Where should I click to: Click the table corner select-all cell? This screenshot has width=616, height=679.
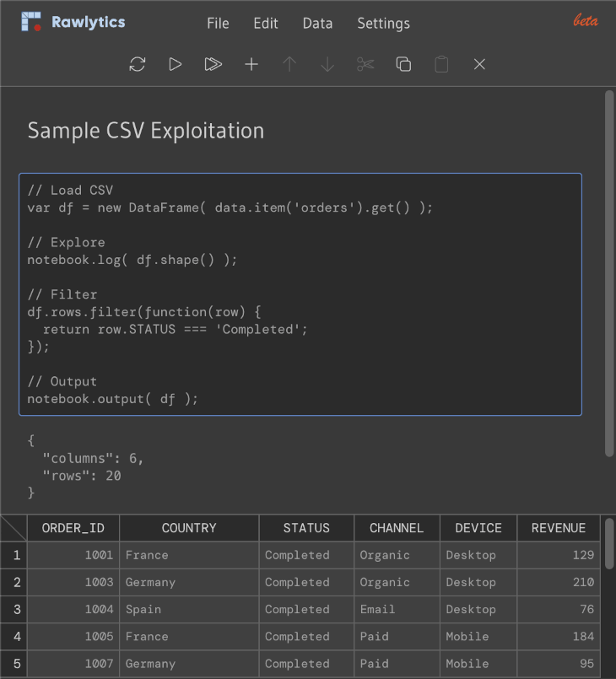click(14, 528)
